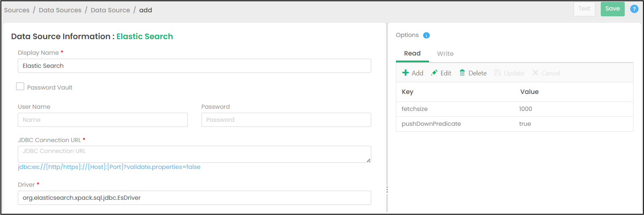Click the Edit pencil icon
644x215 pixels.
pyautogui.click(x=434, y=73)
